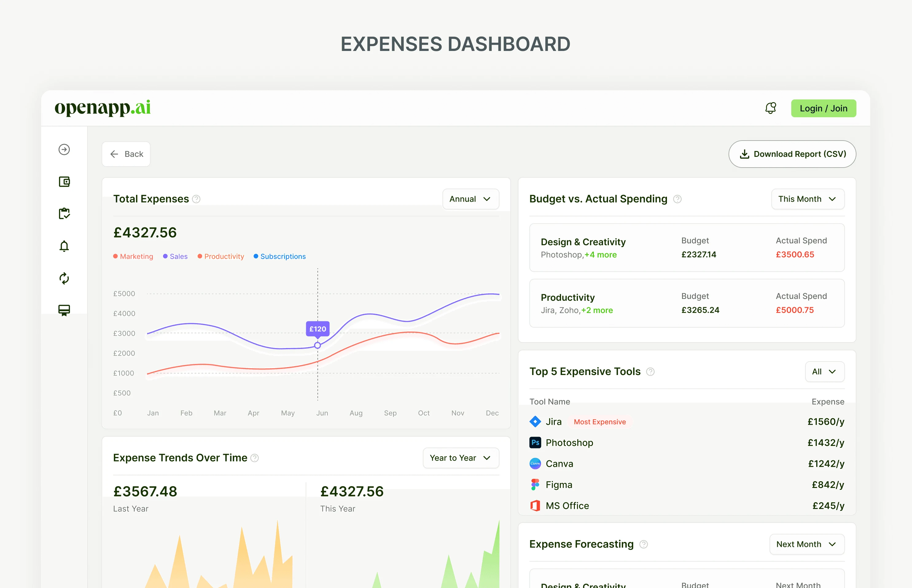The image size is (912, 588).
Task: Toggle Subscriptions series in chart legend
Action: [280, 256]
